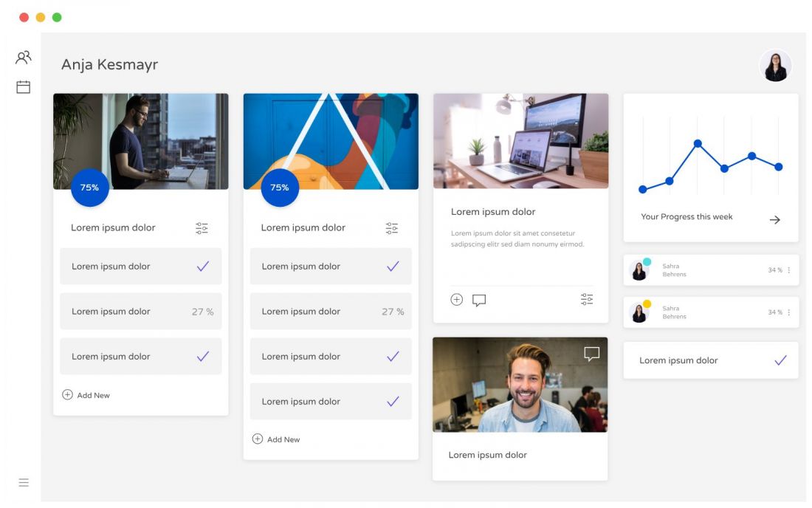Image resolution: width=812 pixels, height=508 pixels.
Task: Click the sliders icon in the desk photo card
Action: tap(587, 299)
